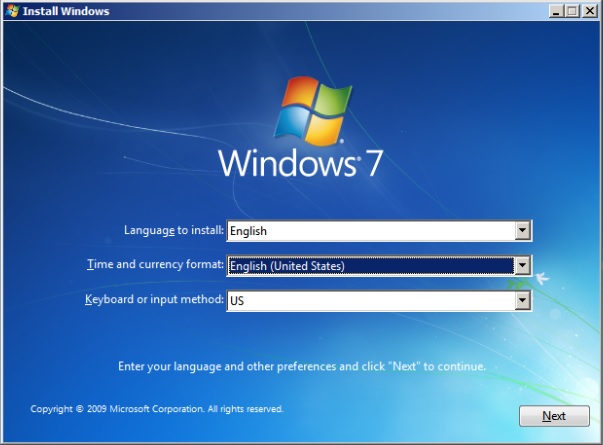This screenshot has height=445, width=603.
Task: Click the Time and currency format label
Action: coord(154,266)
